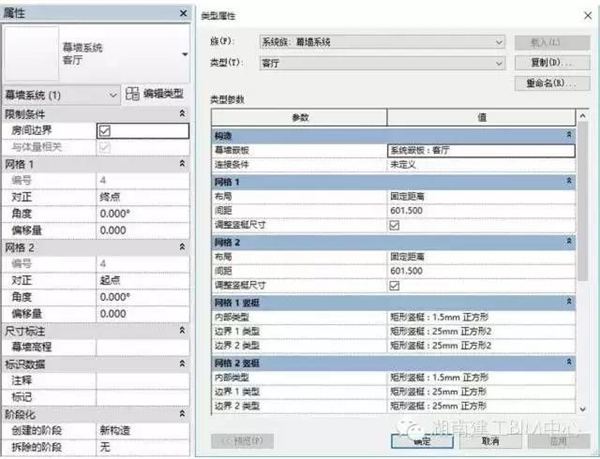
Task: Collapse the 网格 1 竖梃 section icon
Action: pos(569,302)
